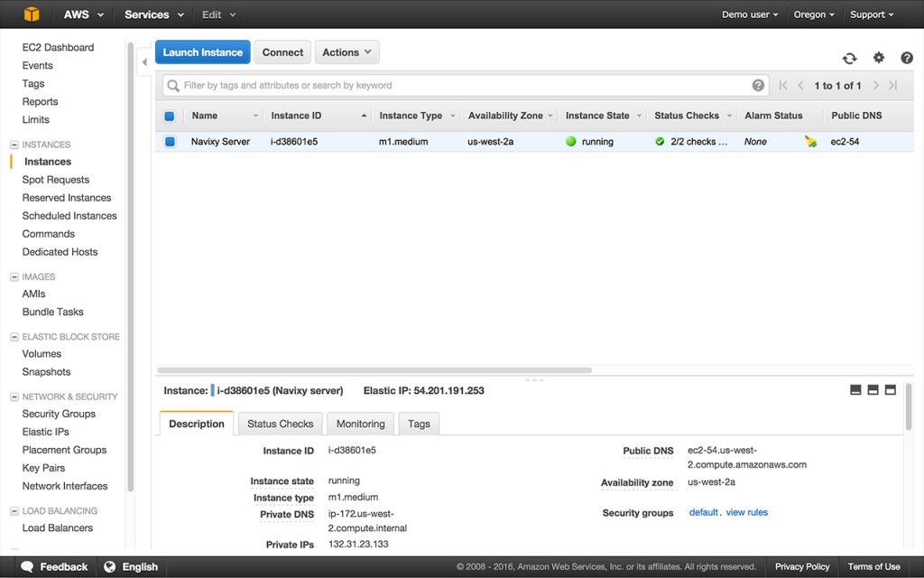Click the alarm status bell icon
This screenshot has width=924, height=578.
tap(811, 142)
